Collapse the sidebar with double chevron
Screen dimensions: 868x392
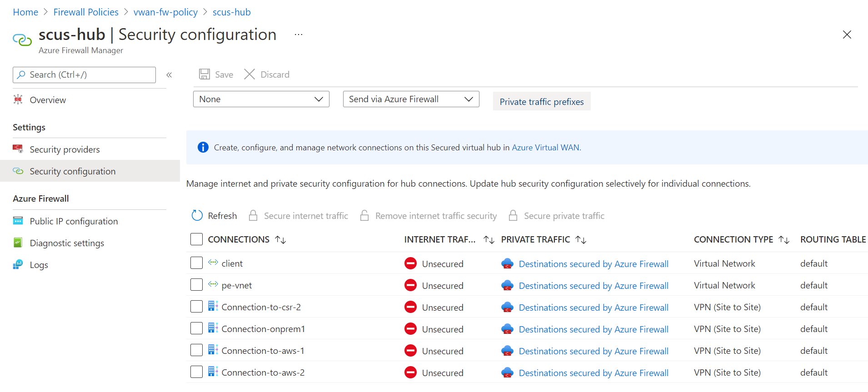169,75
